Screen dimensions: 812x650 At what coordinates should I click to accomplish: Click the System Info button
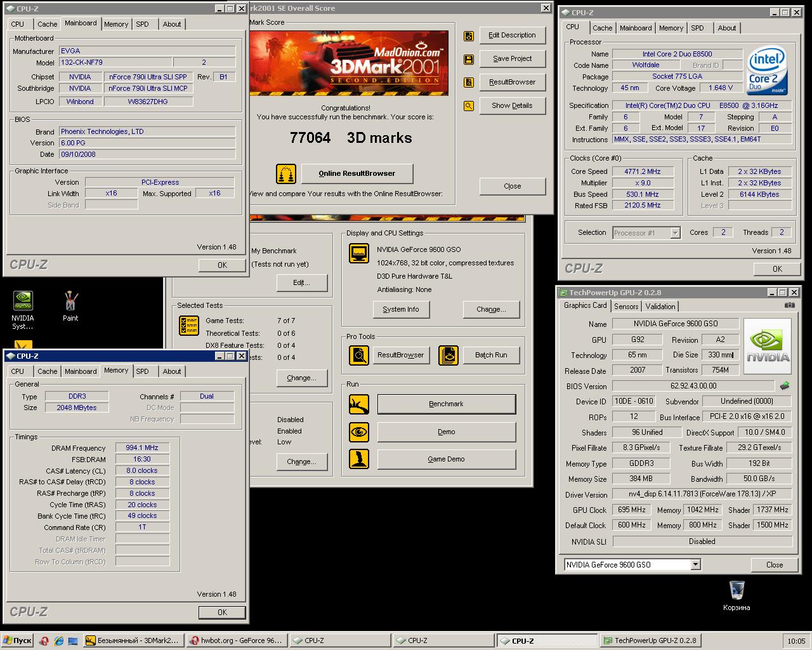401,309
